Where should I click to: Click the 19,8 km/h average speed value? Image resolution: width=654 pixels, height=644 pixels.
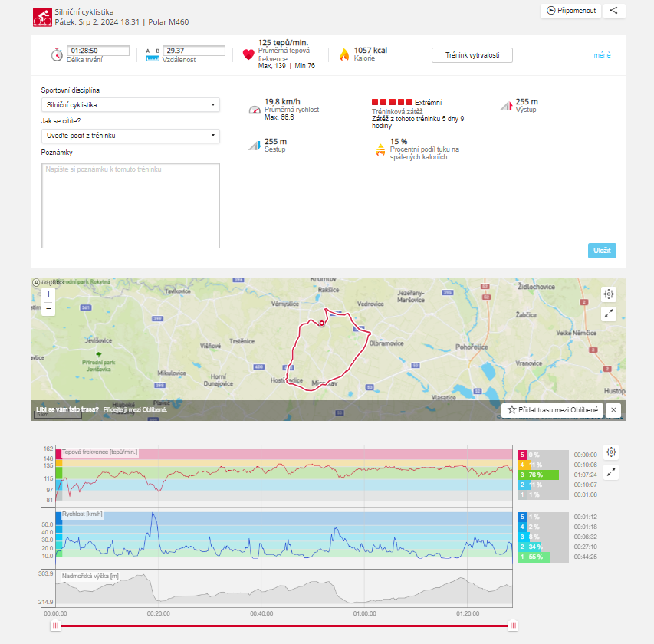(282, 101)
